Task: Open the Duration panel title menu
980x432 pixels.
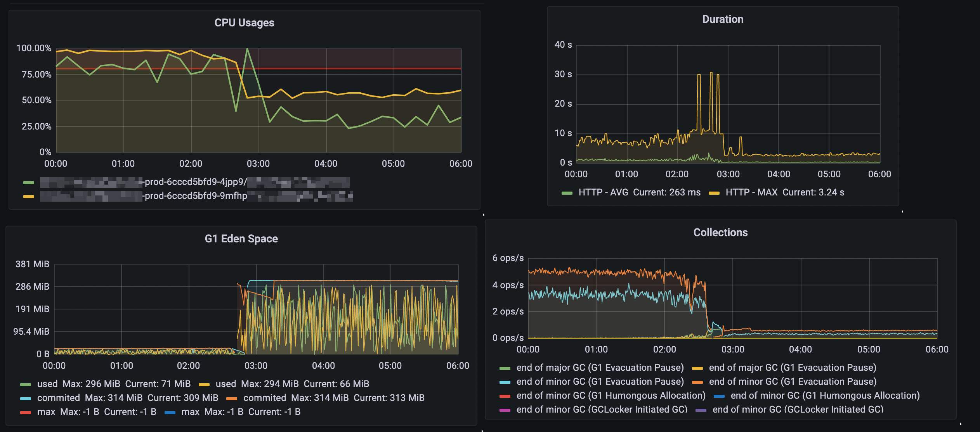Action: [x=722, y=19]
